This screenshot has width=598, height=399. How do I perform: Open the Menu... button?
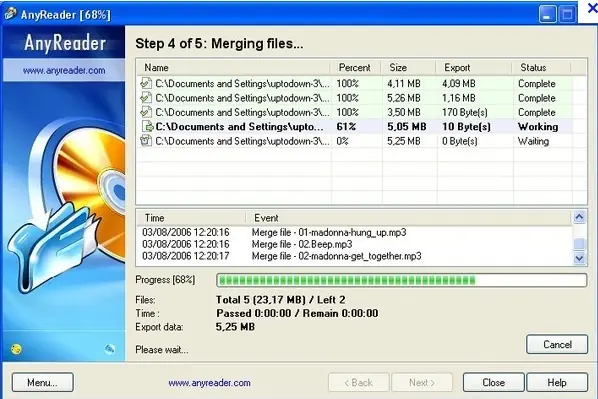click(42, 382)
